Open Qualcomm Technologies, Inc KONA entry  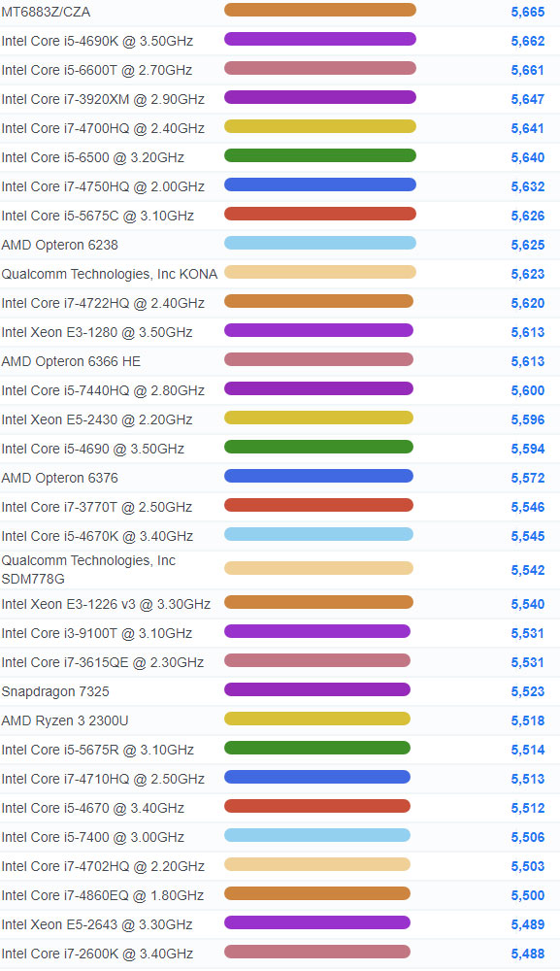110,274
